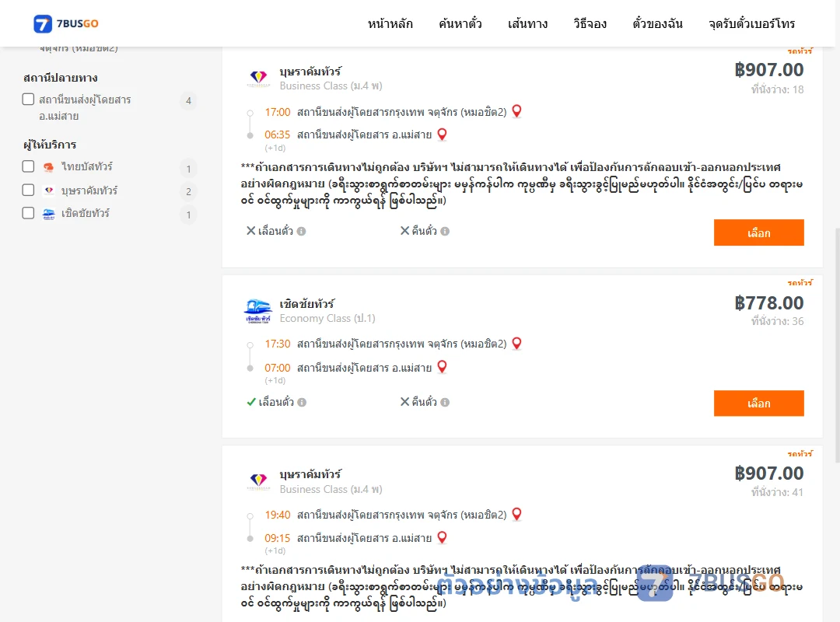The image size is (840, 622).
Task: Click the 06:35 arrival time
Action: tap(278, 135)
